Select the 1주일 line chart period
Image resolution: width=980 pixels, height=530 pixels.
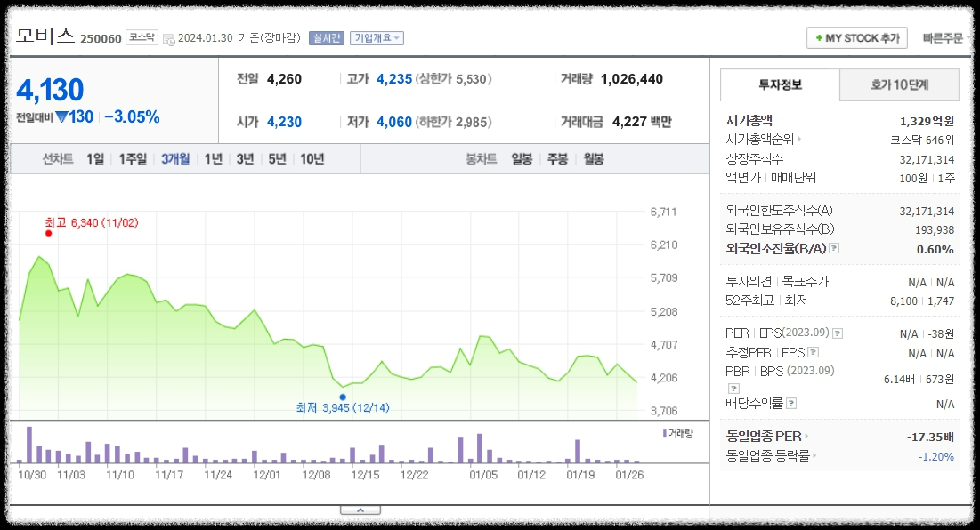133,159
